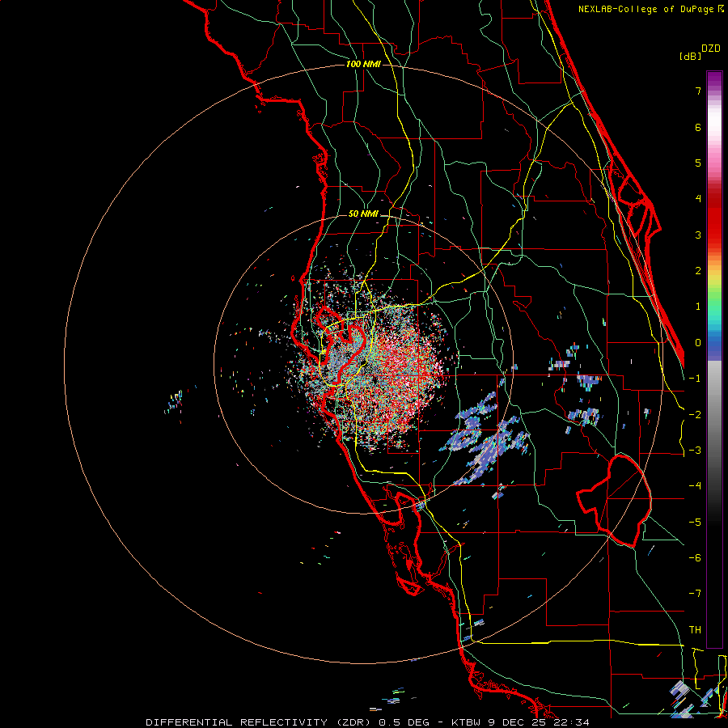Click scale value 2 on legend
This screenshot has width=728, height=728.
[698, 271]
